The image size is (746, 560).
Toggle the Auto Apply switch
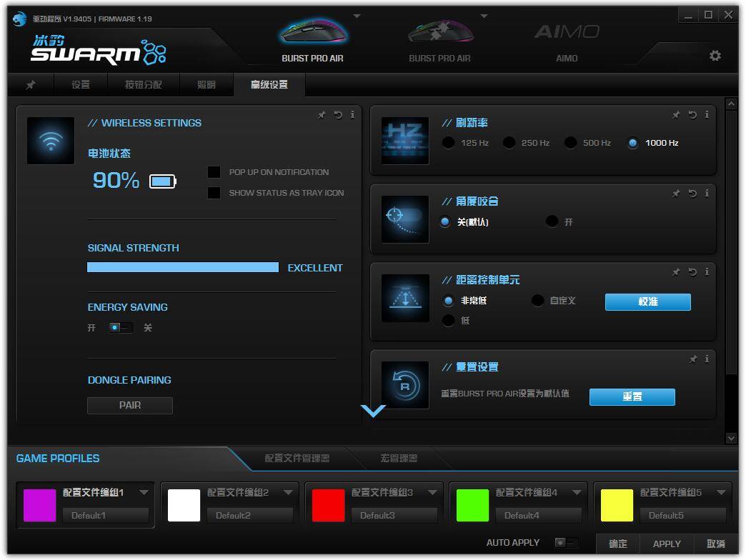coord(567,542)
